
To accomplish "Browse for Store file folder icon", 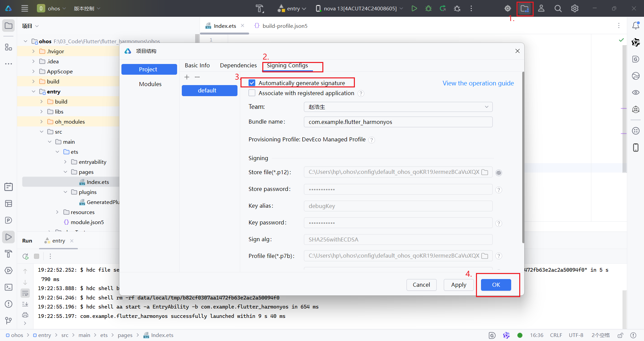I will [485, 172].
